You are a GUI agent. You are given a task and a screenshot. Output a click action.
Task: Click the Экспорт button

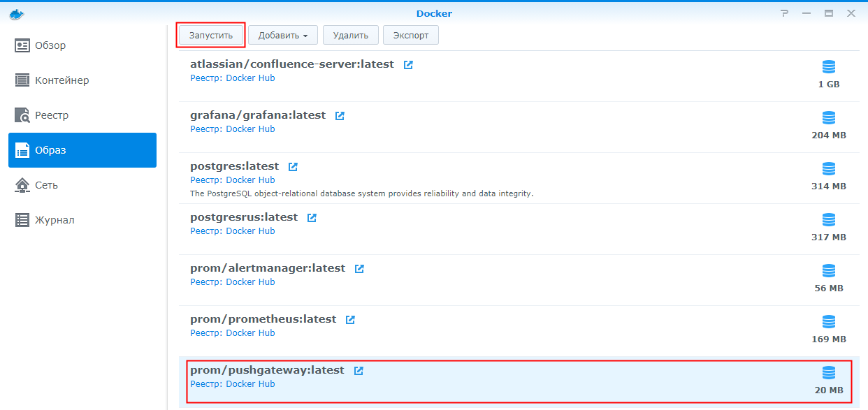(x=410, y=35)
